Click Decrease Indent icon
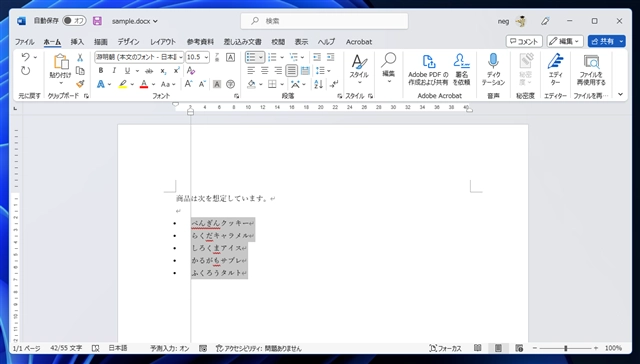640x364 pixels. coord(317,57)
